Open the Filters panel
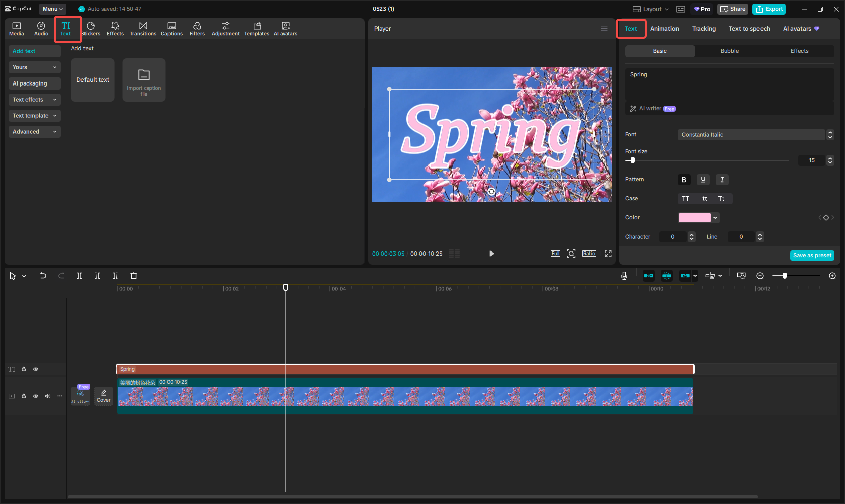Image resolution: width=845 pixels, height=504 pixels. tap(197, 28)
